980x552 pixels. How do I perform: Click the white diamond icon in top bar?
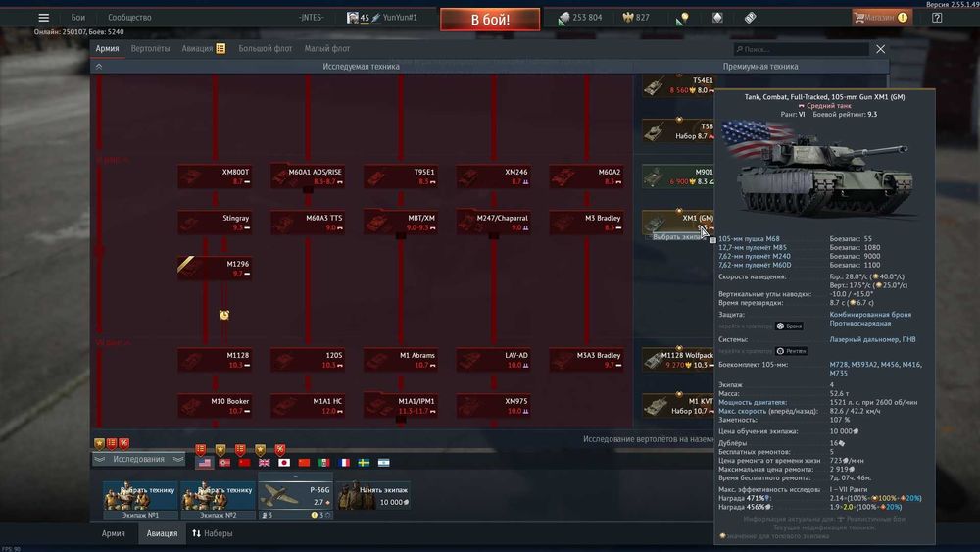pyautogui.click(x=717, y=18)
